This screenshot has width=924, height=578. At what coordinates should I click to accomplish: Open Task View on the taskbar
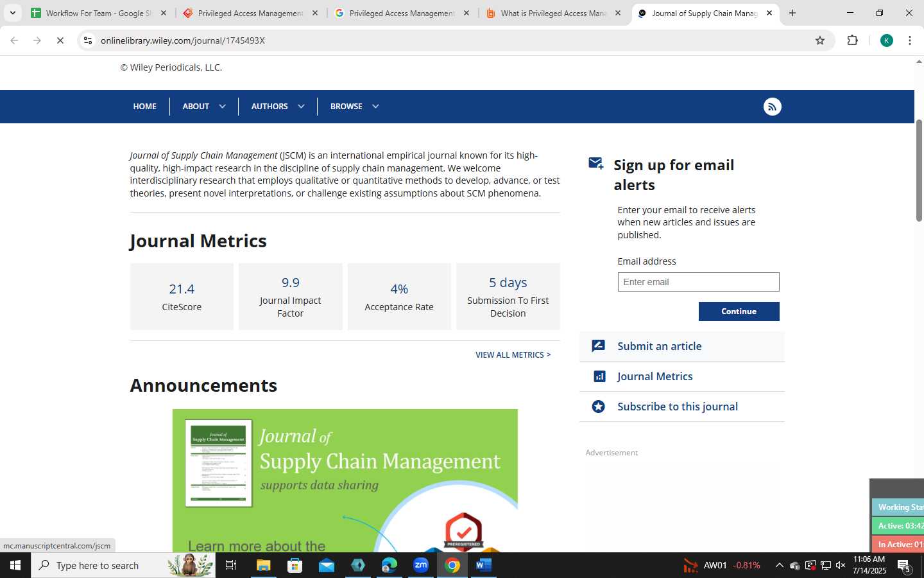(231, 565)
